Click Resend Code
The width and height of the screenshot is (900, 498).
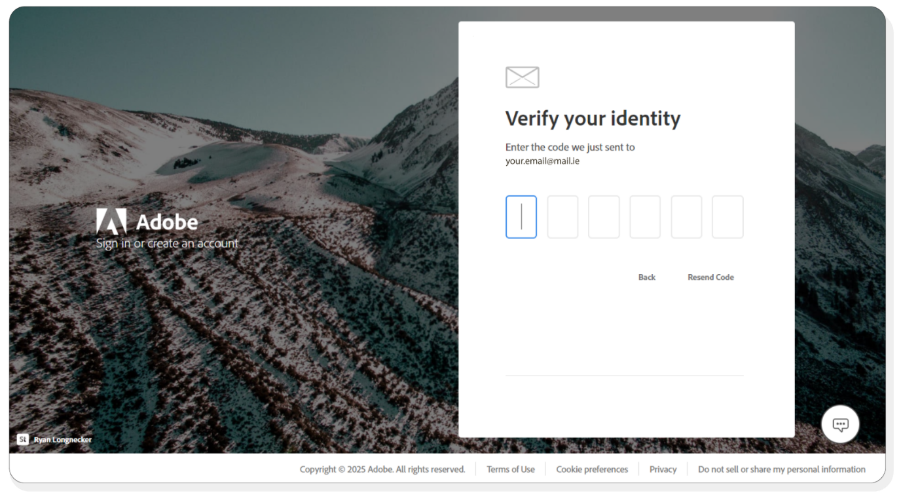[x=711, y=277]
